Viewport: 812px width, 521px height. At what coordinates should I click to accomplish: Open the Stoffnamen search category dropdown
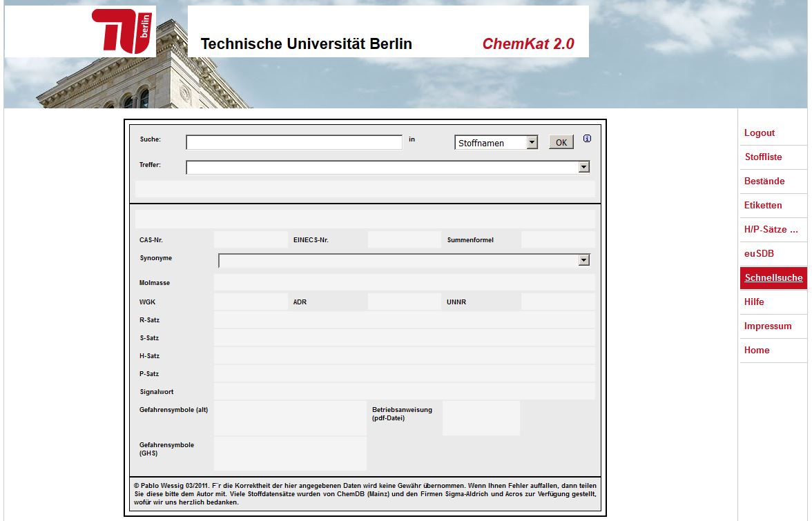(x=496, y=143)
